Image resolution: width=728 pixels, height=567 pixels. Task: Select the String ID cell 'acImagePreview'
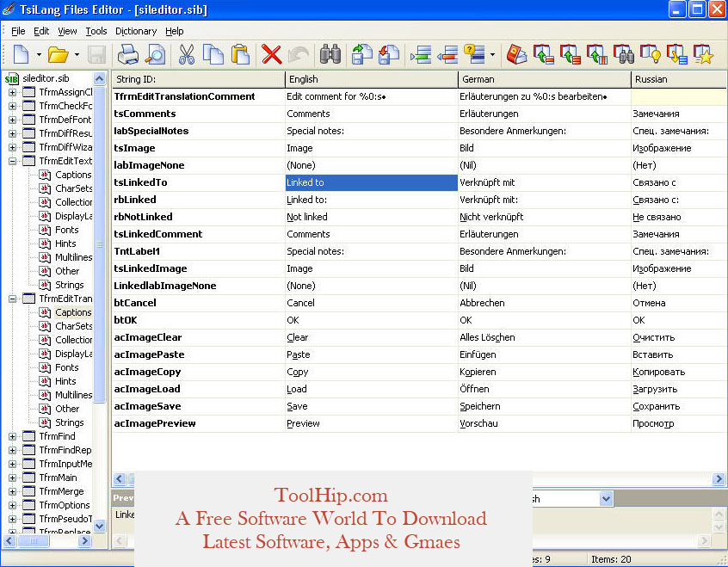click(198, 423)
